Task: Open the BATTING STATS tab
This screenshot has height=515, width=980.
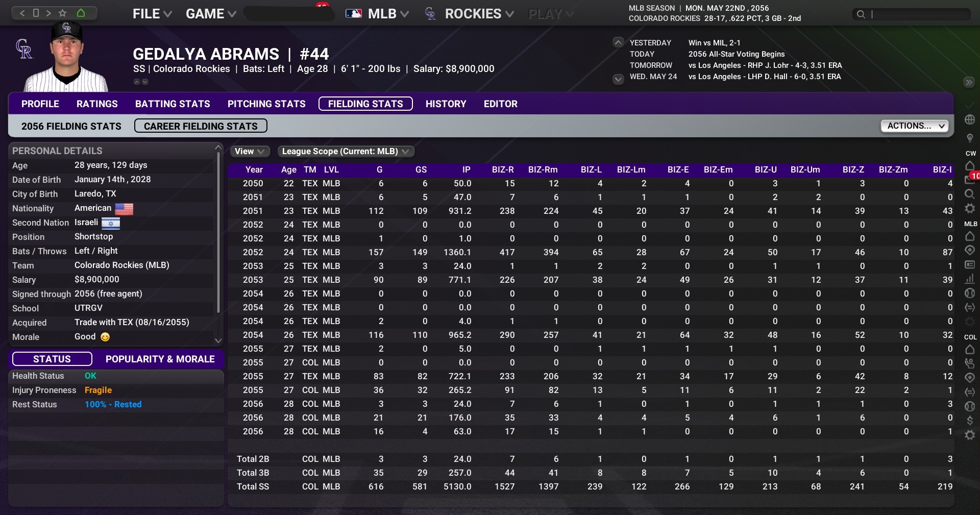Action: pyautogui.click(x=173, y=104)
